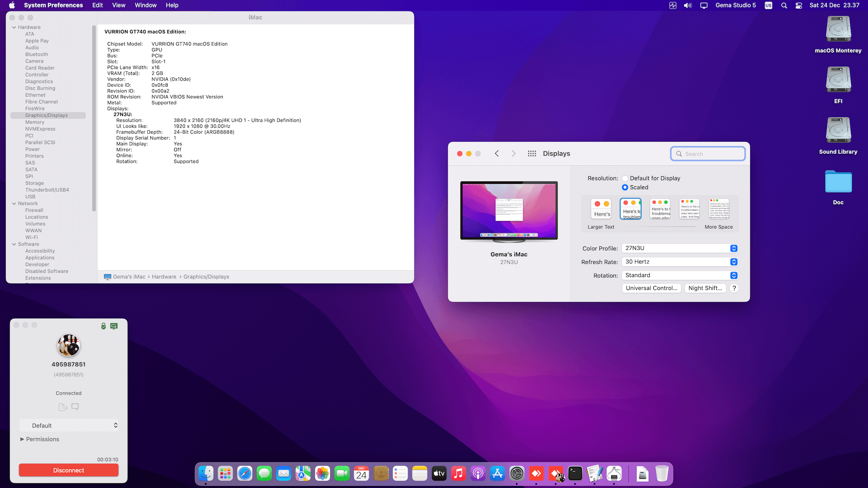
Task: Launch Terminal from the Dock
Action: [x=575, y=474]
